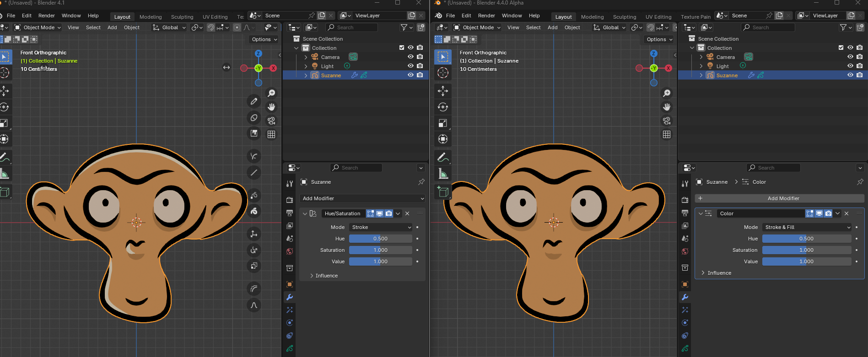Uncheck Collection checkbox in Blender 4.4 outliner
This screenshot has height=357, width=868.
click(841, 48)
